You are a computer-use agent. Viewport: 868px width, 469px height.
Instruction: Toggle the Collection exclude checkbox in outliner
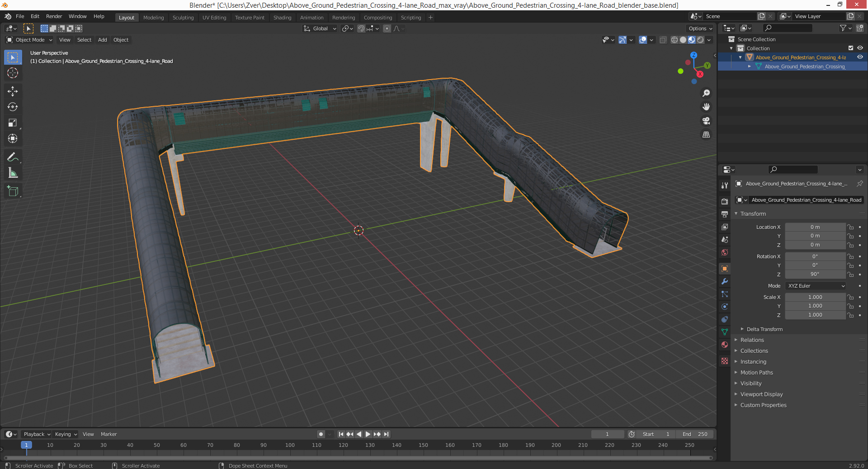coord(851,48)
